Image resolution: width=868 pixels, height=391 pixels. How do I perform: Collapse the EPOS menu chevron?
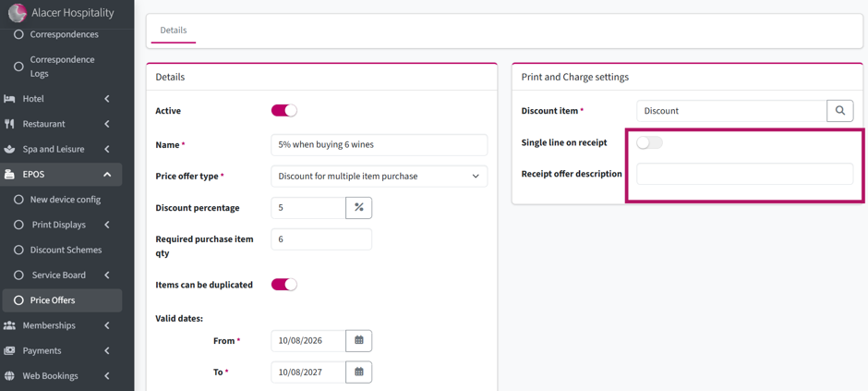click(107, 175)
